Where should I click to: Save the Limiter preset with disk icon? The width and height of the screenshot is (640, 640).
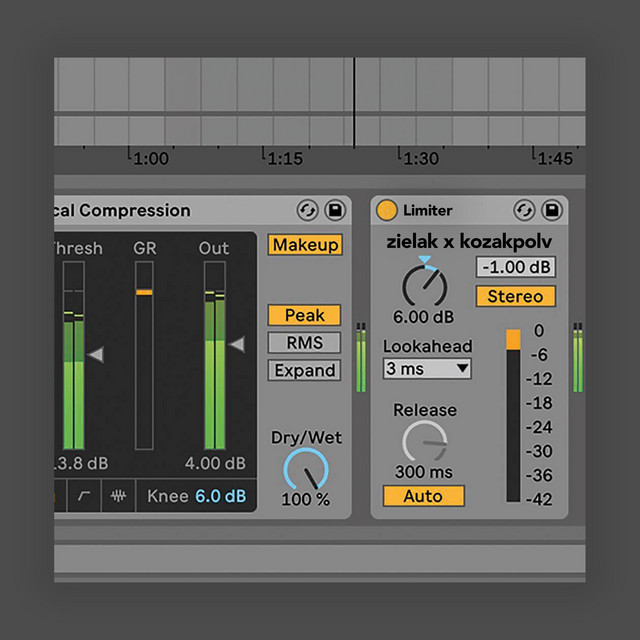(551, 211)
